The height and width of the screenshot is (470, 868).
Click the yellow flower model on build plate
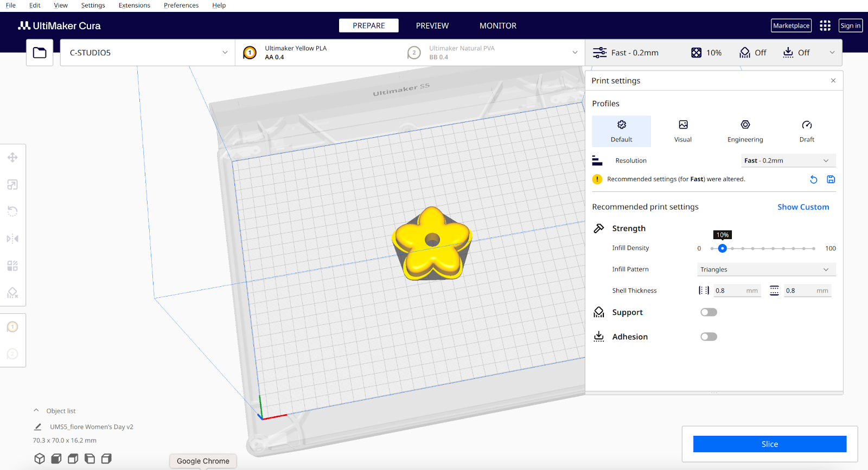pos(432,243)
